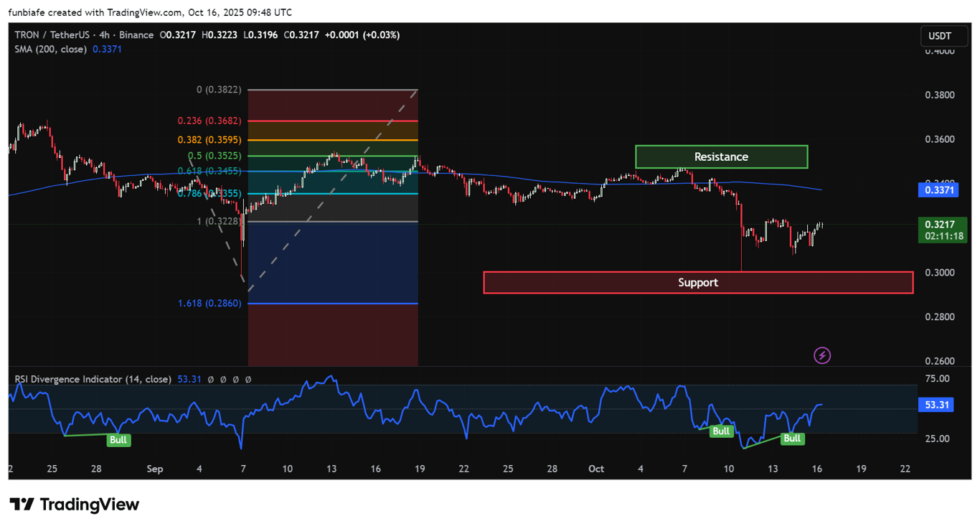
Task: Open the quick trade lightning bolt icon
Action: coord(822,355)
